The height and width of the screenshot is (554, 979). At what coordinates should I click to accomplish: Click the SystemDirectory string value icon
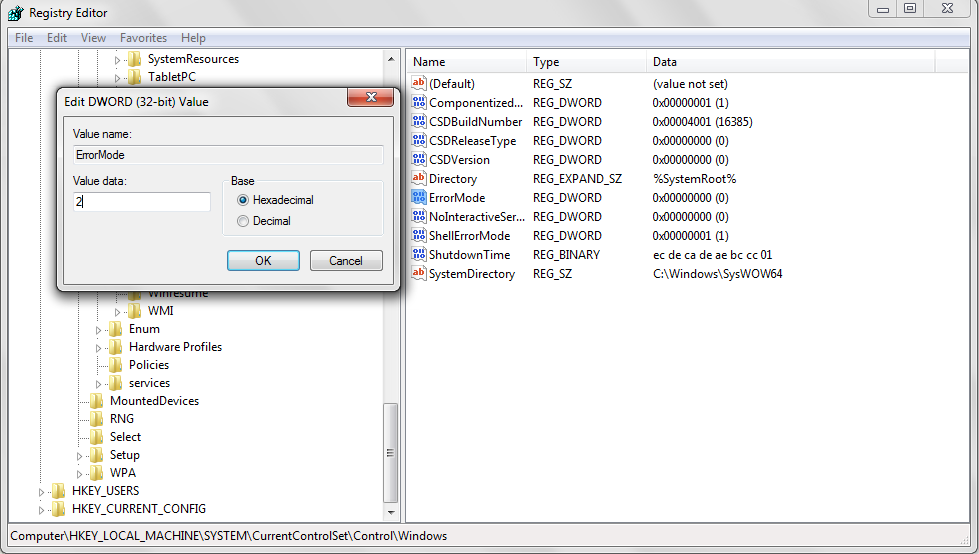(418, 273)
